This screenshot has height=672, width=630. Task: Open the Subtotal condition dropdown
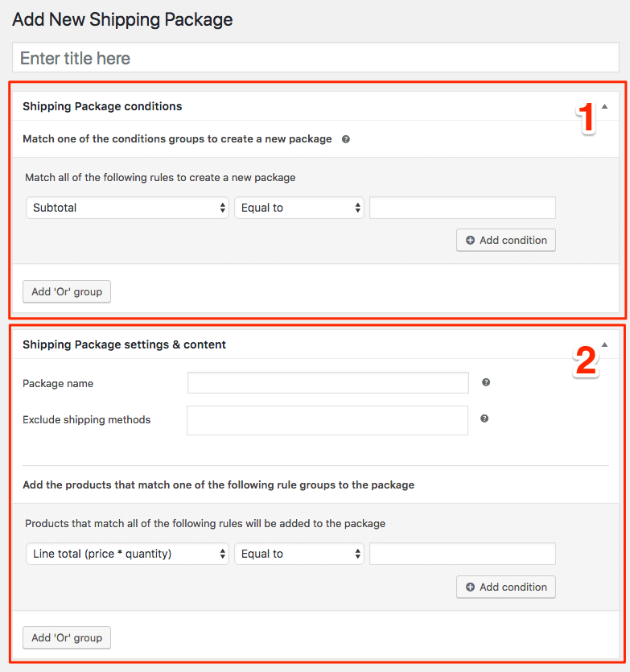127,208
